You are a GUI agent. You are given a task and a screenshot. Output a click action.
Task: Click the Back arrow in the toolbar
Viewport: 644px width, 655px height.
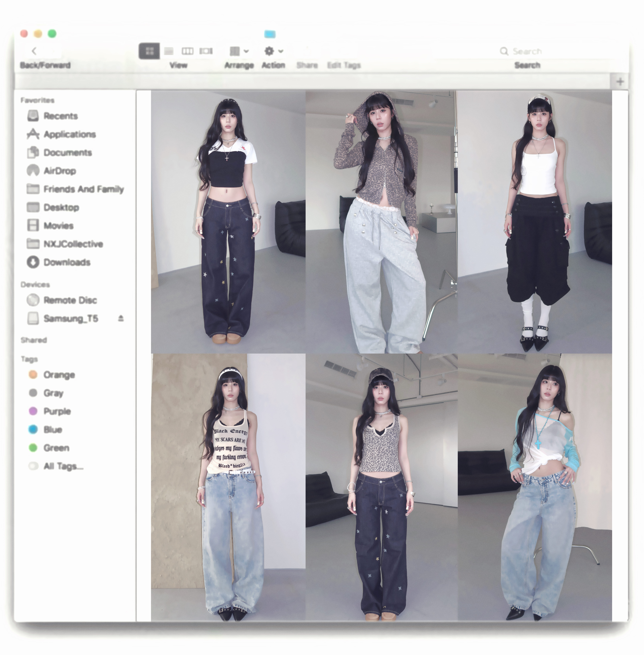(x=34, y=51)
